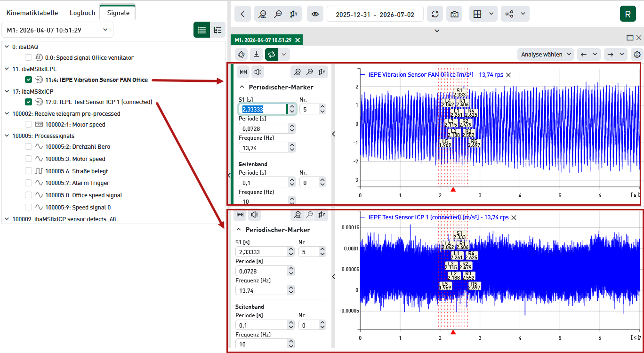644x353 pixels.
Task: Uncheck IEPE Test Sensor ICP 1 (connected)
Action: point(28,102)
